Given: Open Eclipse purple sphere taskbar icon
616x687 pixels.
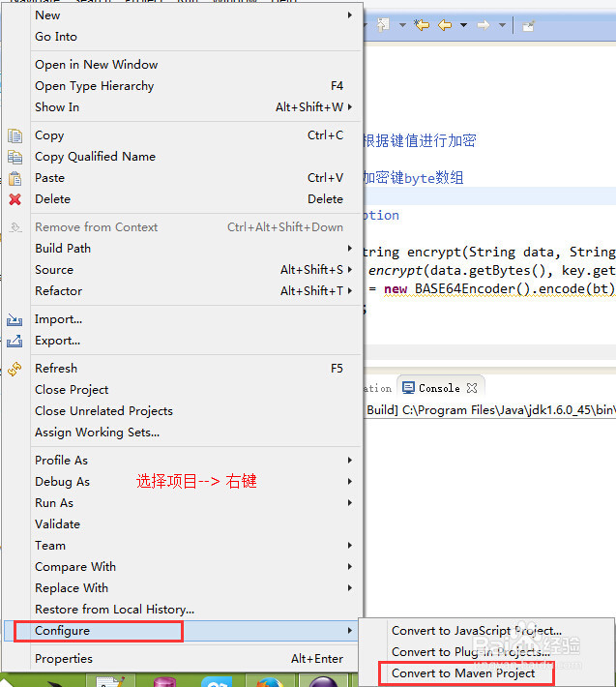Looking at the screenshot, I should pos(323,682).
